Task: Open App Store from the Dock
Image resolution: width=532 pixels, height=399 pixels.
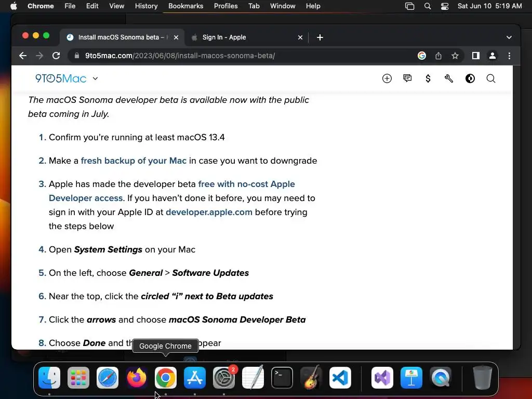Action: pos(195,378)
